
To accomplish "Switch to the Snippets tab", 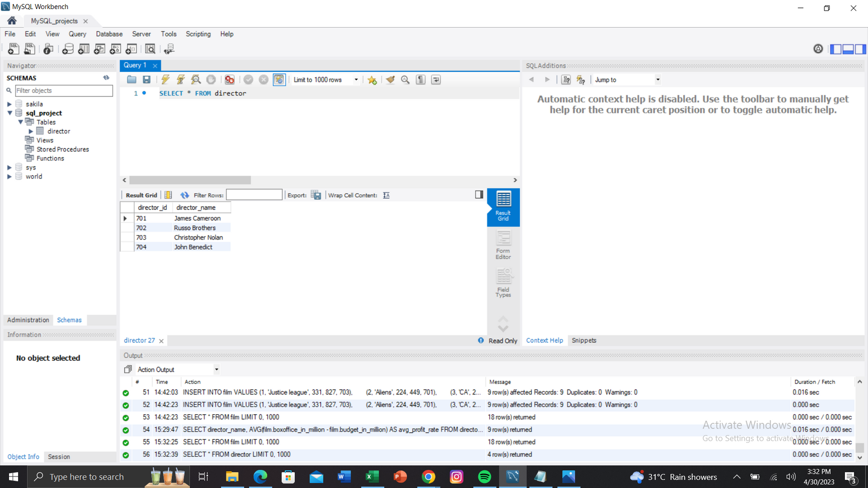I will point(584,340).
